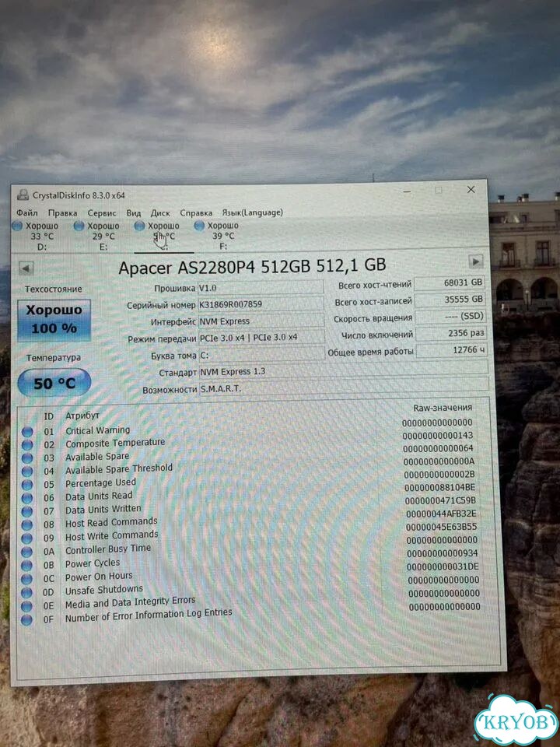Click the Data Units Written attribute name

click(103, 509)
